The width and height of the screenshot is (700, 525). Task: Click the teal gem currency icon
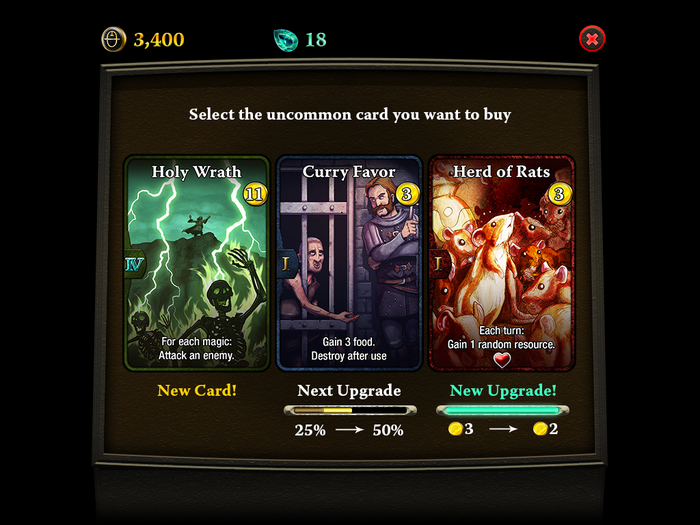[286, 40]
